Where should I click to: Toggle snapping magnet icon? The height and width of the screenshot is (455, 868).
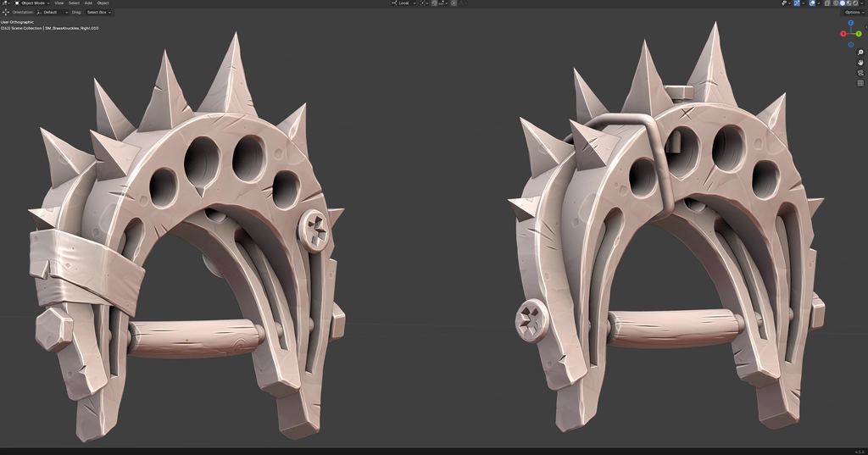pyautogui.click(x=435, y=3)
